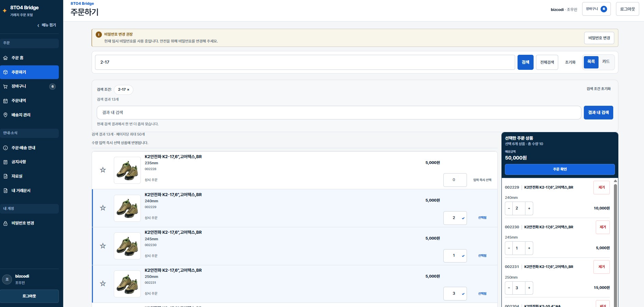Click quantity field for 245mm product

[x=455, y=256]
